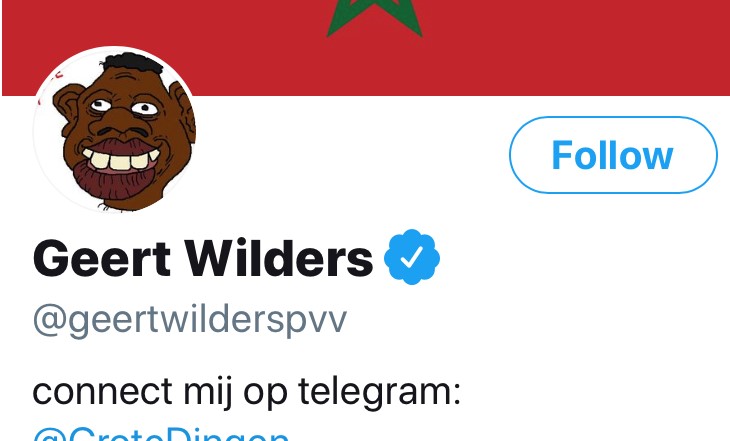Click the word telegram in the bio
Image resolution: width=730 pixels, height=441 pixels.
[380, 392]
